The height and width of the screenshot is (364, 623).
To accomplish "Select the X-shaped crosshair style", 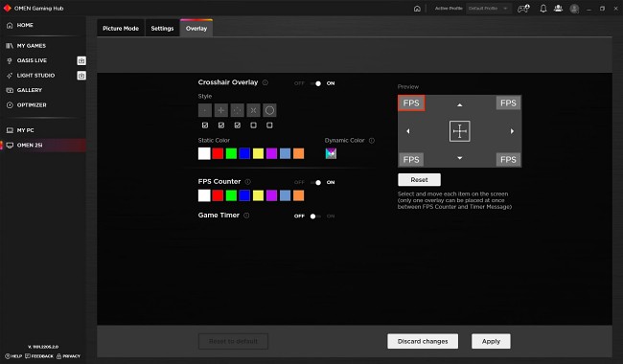I will tap(253, 110).
